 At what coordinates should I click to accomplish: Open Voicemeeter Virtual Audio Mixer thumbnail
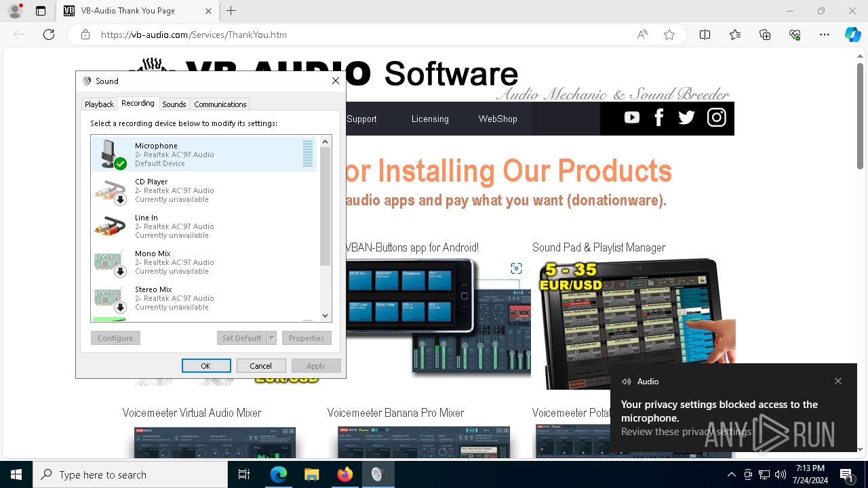click(214, 443)
